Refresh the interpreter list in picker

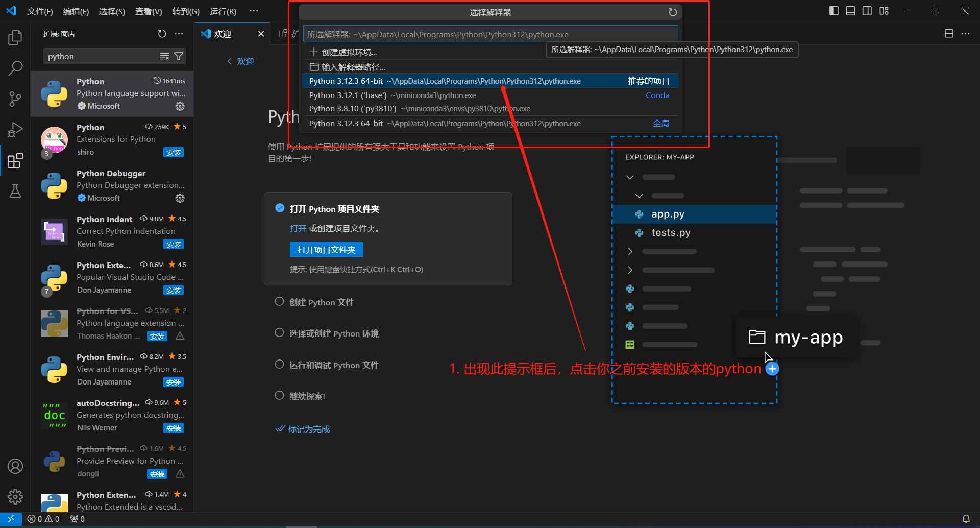coord(673,12)
